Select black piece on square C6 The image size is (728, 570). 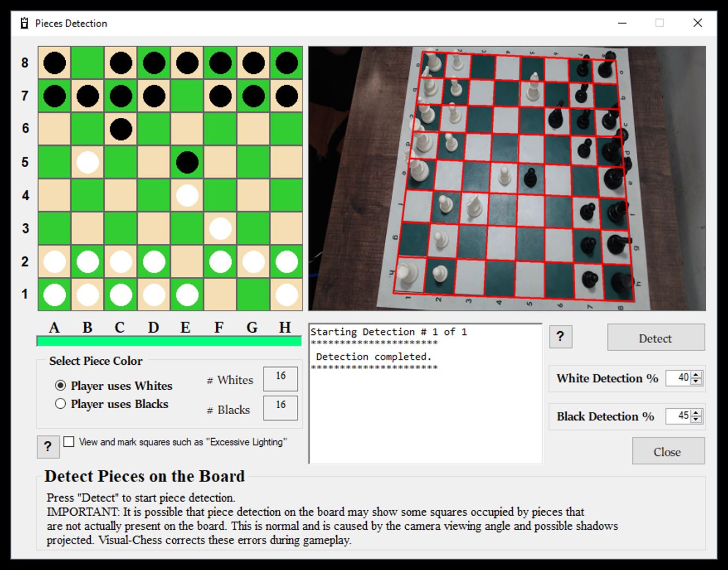[x=121, y=129]
